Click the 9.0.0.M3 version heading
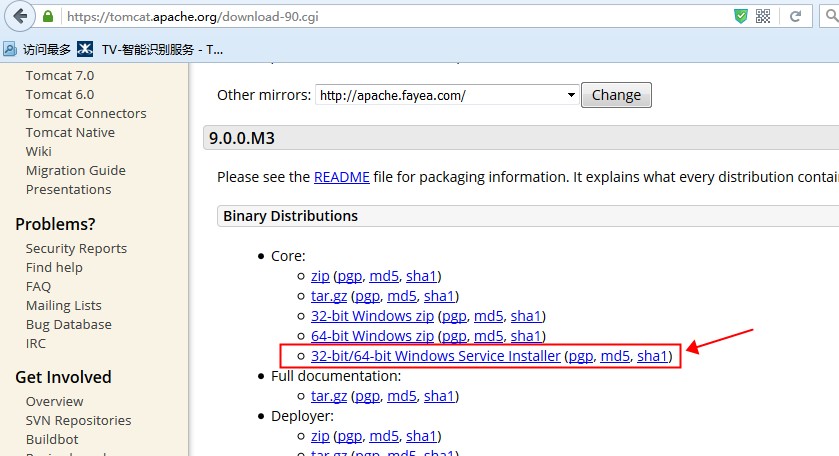The width and height of the screenshot is (839, 456). click(x=242, y=138)
